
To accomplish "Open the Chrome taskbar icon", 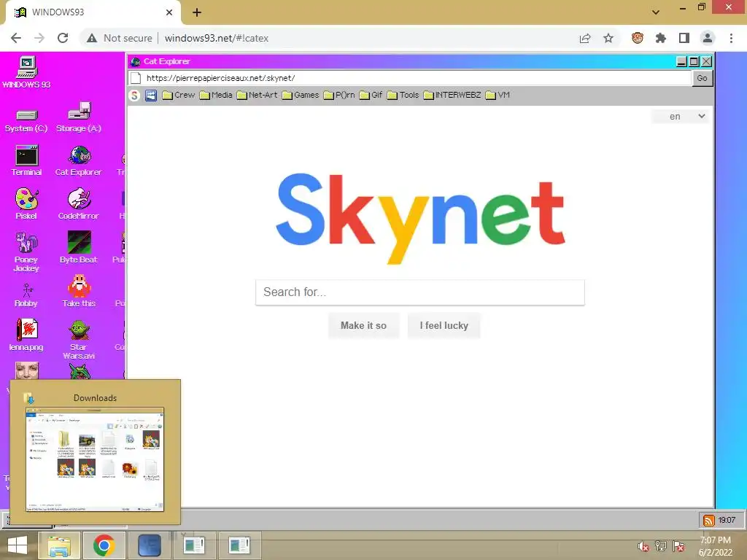I will pos(104,545).
